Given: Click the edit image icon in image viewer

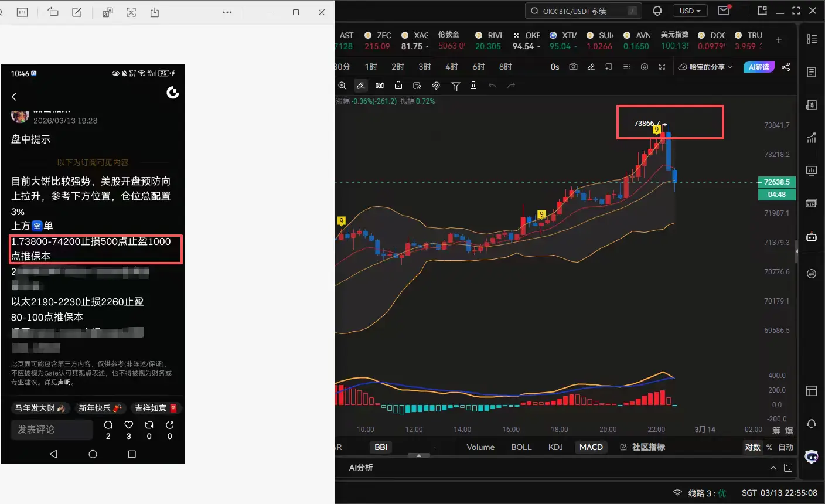Looking at the screenshot, I should click(77, 12).
